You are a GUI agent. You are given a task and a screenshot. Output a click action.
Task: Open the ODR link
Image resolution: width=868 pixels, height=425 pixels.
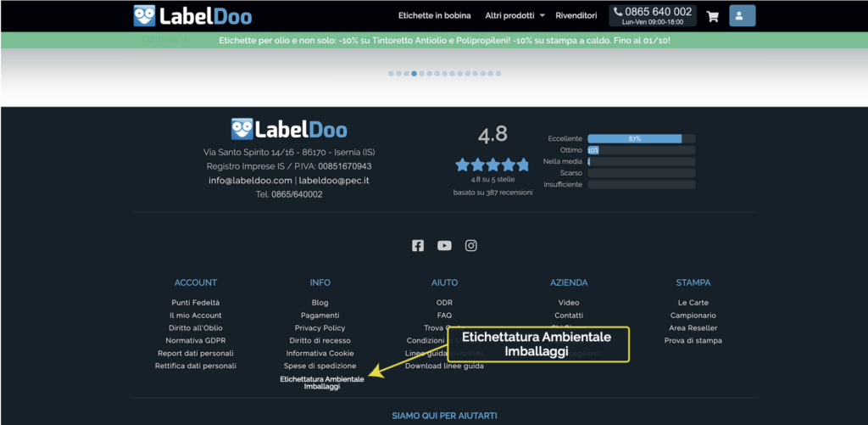[444, 303]
